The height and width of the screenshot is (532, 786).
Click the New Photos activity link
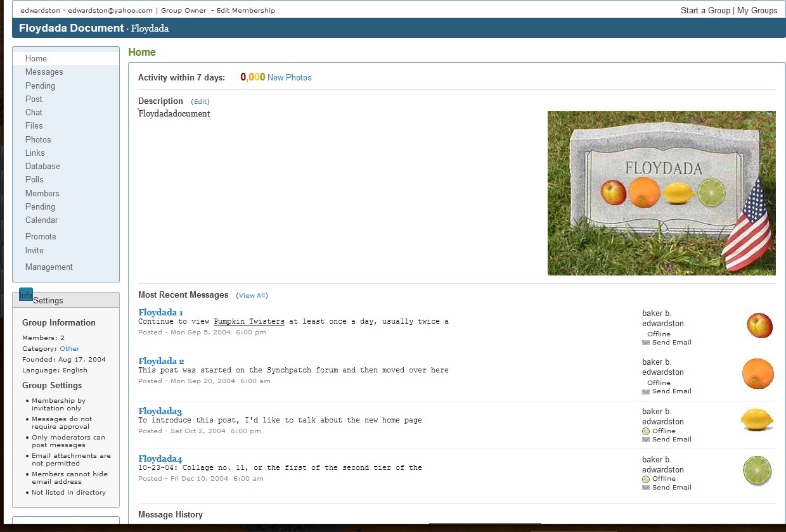(289, 78)
